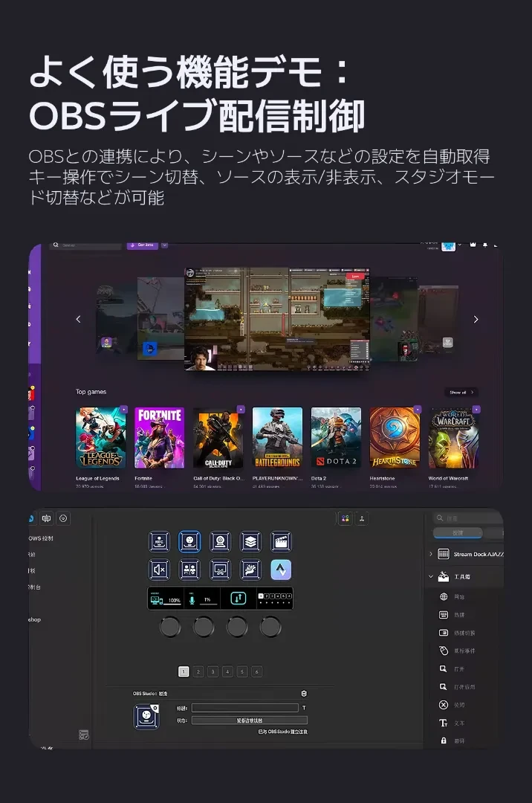Choose the first magnifier open action
532x803 pixels.
tap(444, 669)
